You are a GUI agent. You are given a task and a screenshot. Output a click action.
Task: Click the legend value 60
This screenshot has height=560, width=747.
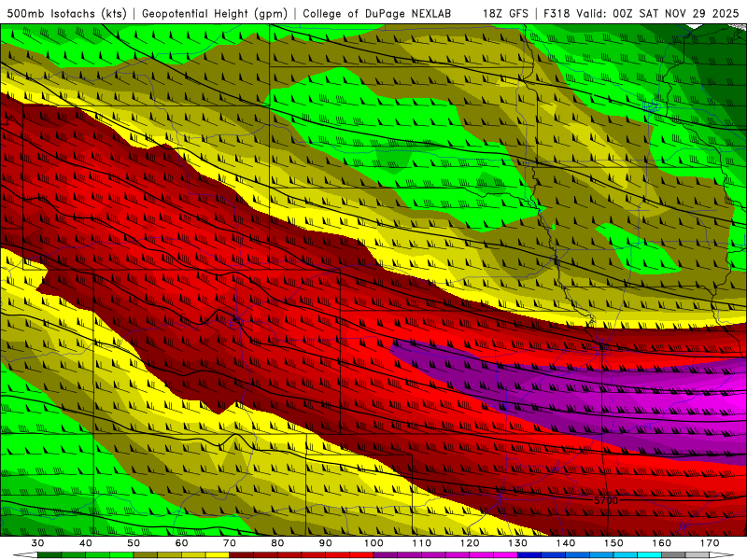pyautogui.click(x=181, y=543)
